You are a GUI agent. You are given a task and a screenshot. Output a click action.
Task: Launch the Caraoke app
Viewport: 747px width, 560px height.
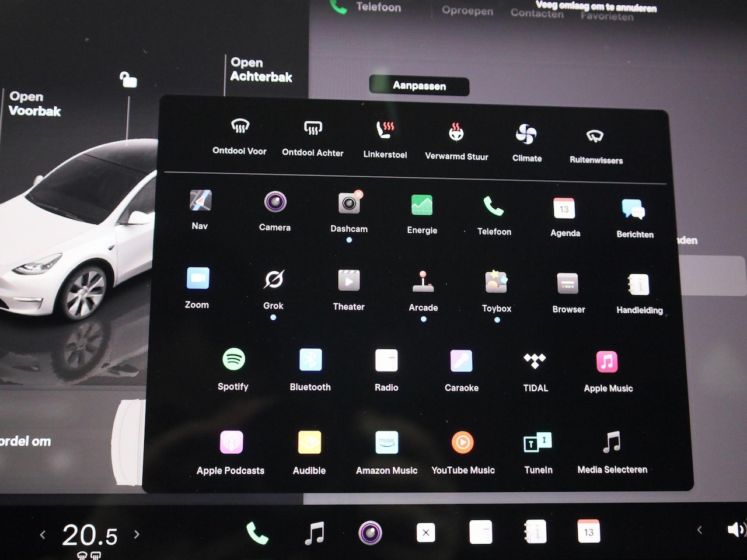(462, 372)
